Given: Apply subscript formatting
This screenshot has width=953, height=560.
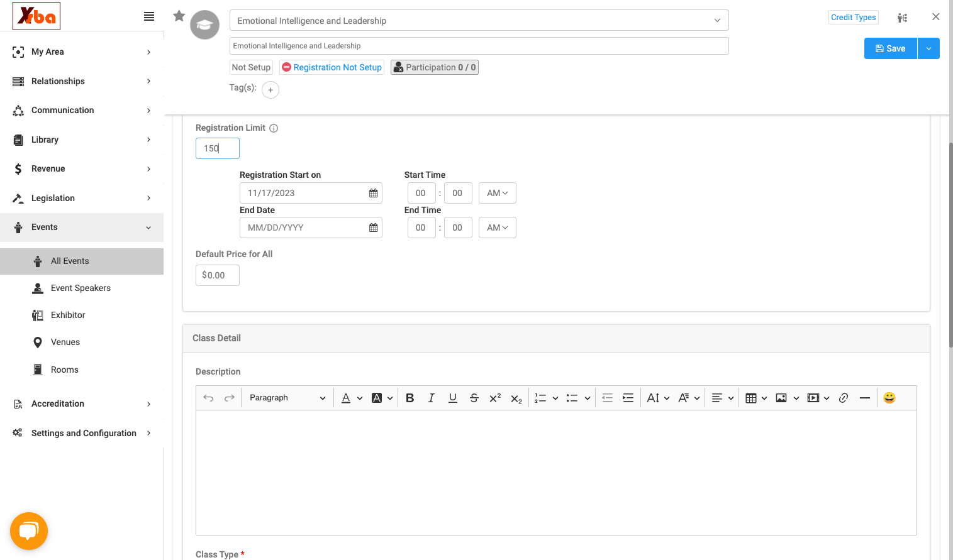Looking at the screenshot, I should click(516, 398).
